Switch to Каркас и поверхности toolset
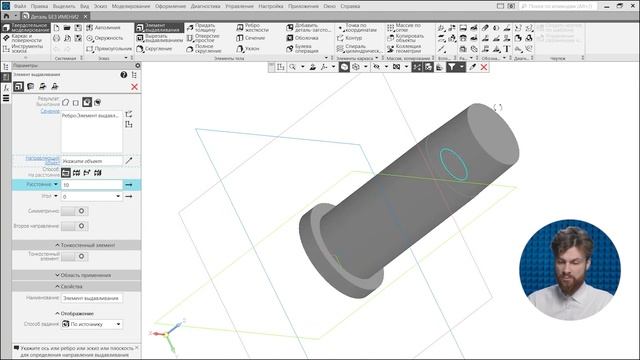Viewport: 640px width, 360px height. tap(25, 38)
